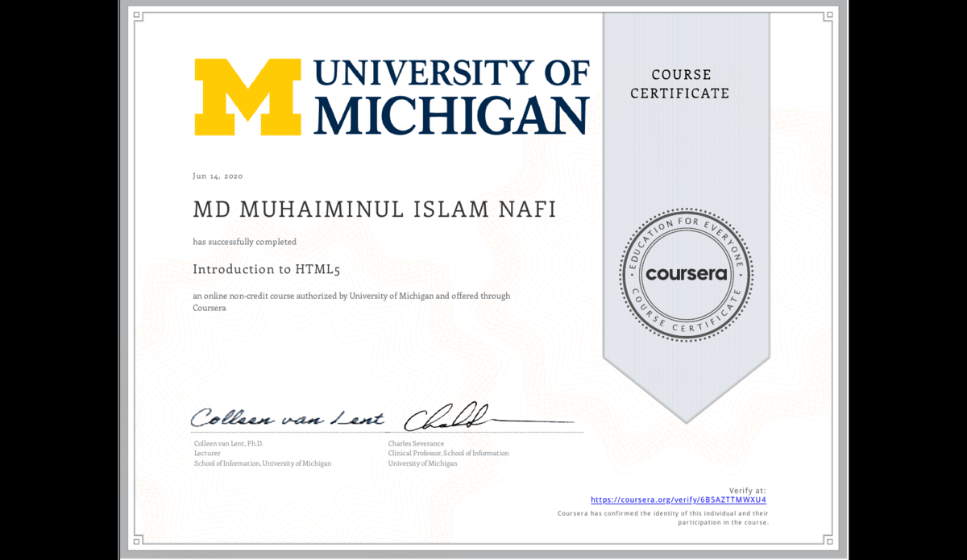Click 'Clinical Professor, School of Information' line
The width and height of the screenshot is (967, 560).
[x=448, y=454]
